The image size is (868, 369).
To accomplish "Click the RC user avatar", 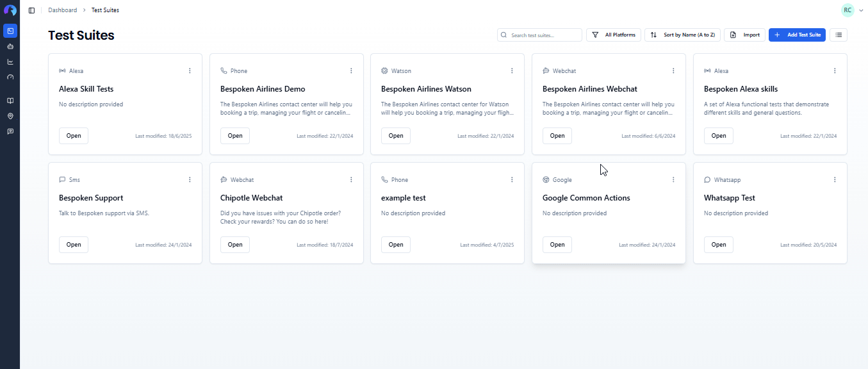I will pos(848,10).
